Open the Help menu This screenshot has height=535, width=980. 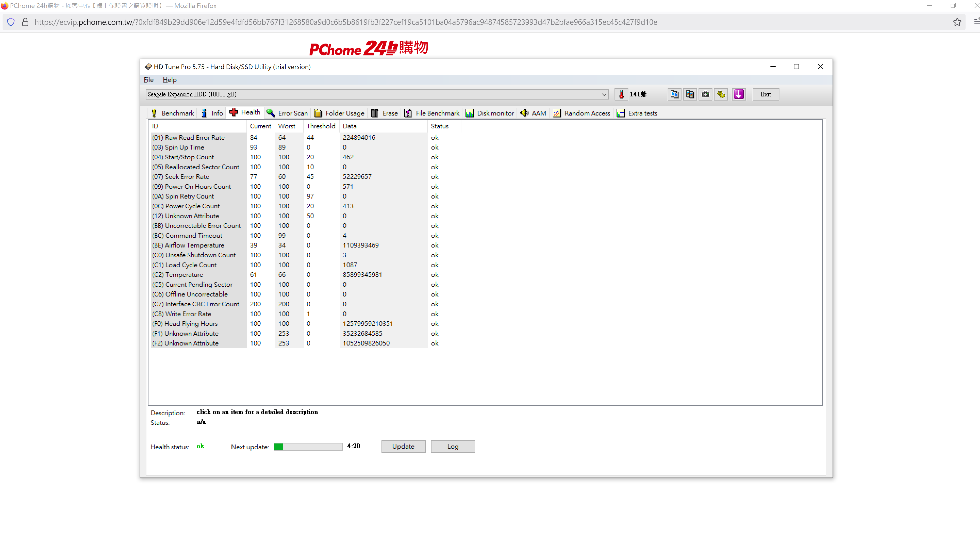pos(169,79)
